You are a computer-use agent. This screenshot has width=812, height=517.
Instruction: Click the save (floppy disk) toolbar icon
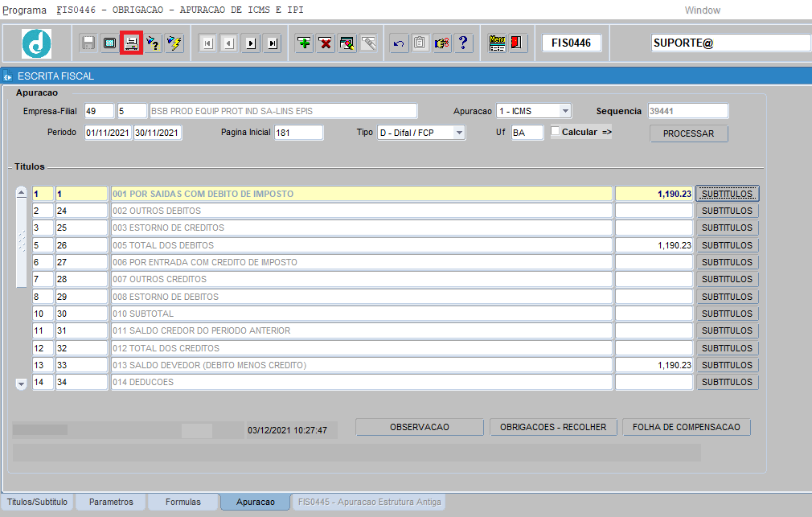pyautogui.click(x=88, y=43)
